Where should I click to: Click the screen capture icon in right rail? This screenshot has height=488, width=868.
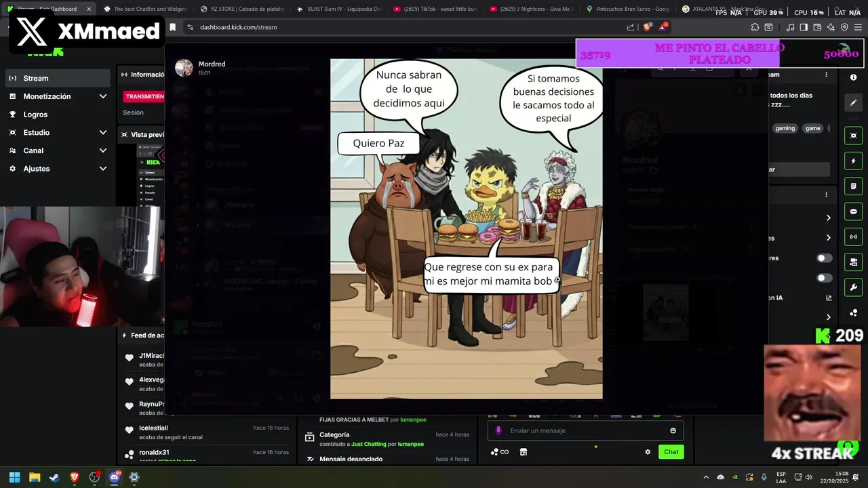click(853, 136)
